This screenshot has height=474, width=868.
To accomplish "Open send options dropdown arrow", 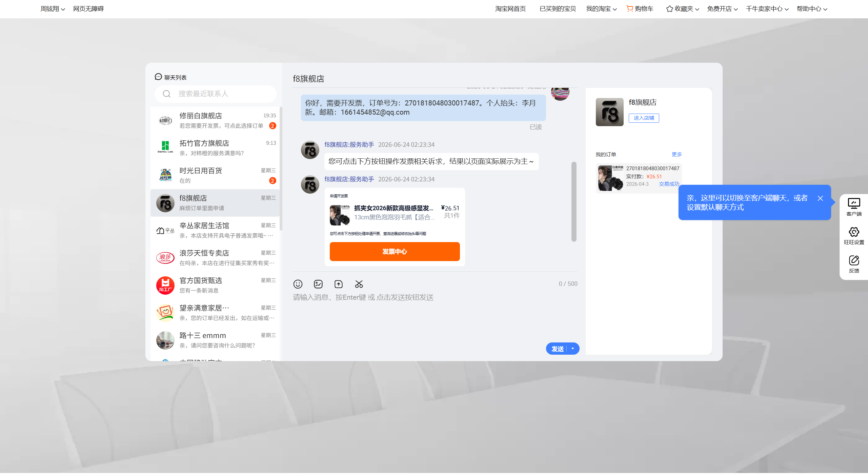I will 573,349.
